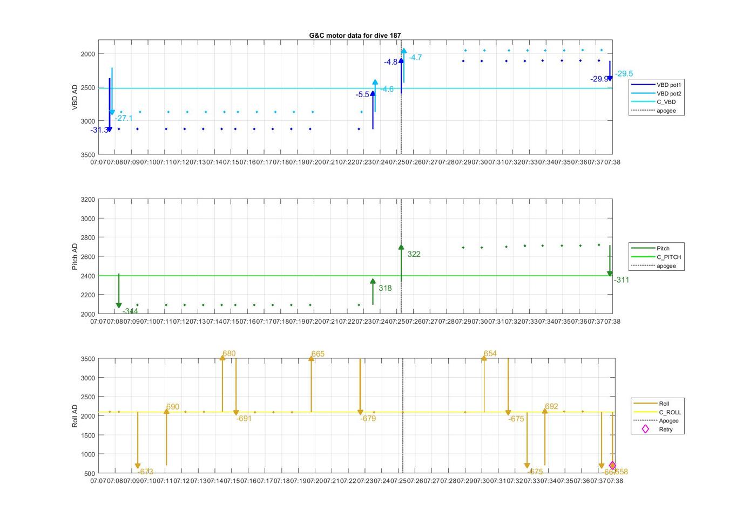Click the 'VBD AD' axis label
756x532 pixels.
(x=75, y=97)
